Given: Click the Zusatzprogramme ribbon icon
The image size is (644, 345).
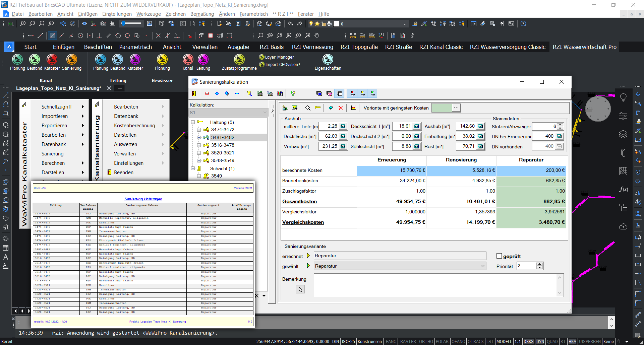Looking at the screenshot, I should tap(239, 60).
